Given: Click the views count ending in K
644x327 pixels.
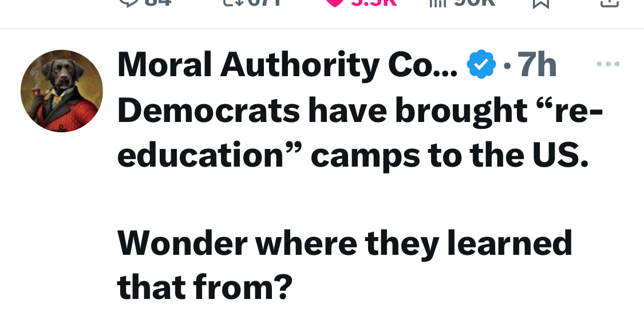Looking at the screenshot, I should 475,2.
